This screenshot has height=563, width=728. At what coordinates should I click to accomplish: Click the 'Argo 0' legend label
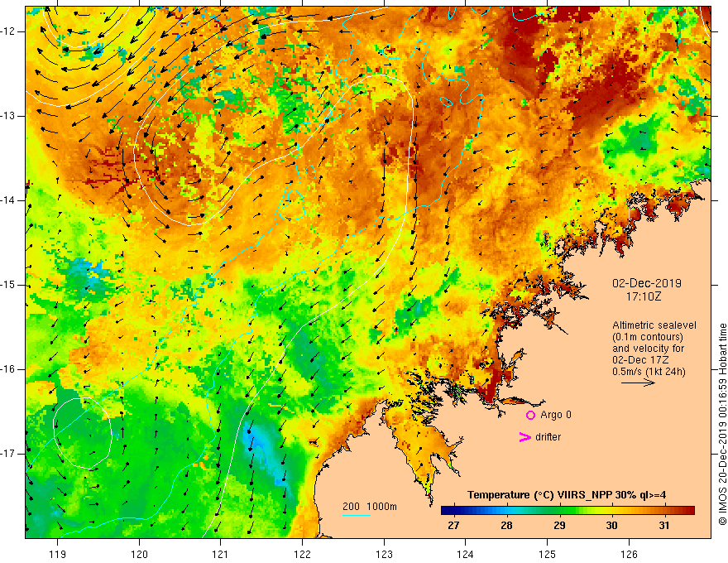tap(556, 415)
